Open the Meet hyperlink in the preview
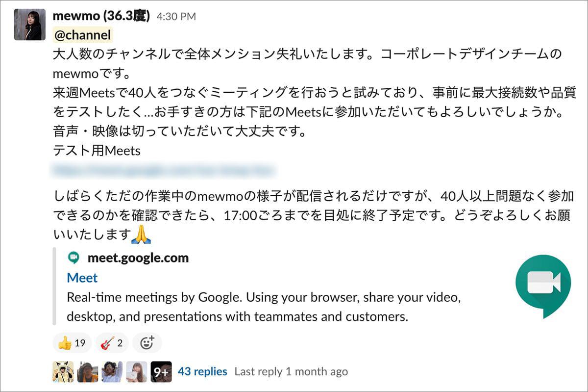 click(x=82, y=278)
